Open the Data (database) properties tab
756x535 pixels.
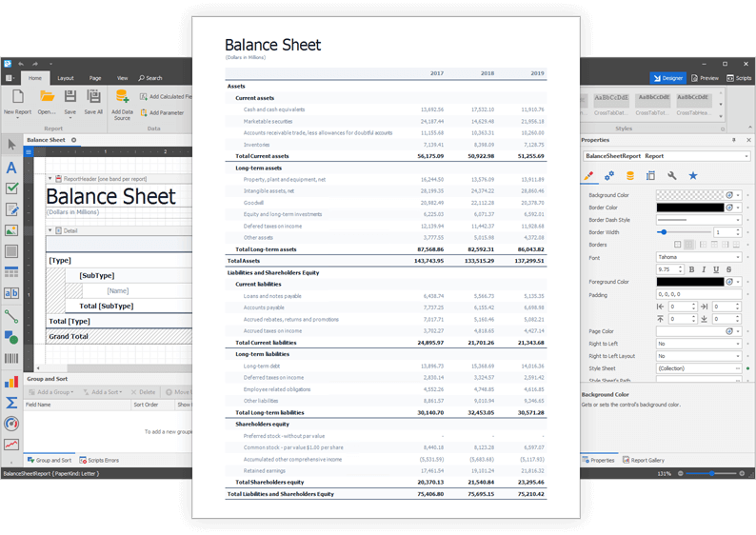tap(630, 176)
